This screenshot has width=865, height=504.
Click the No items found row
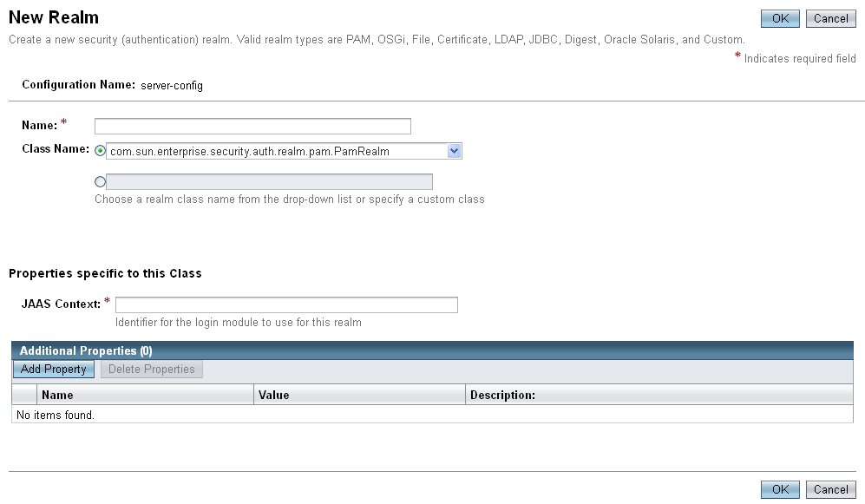(432, 414)
